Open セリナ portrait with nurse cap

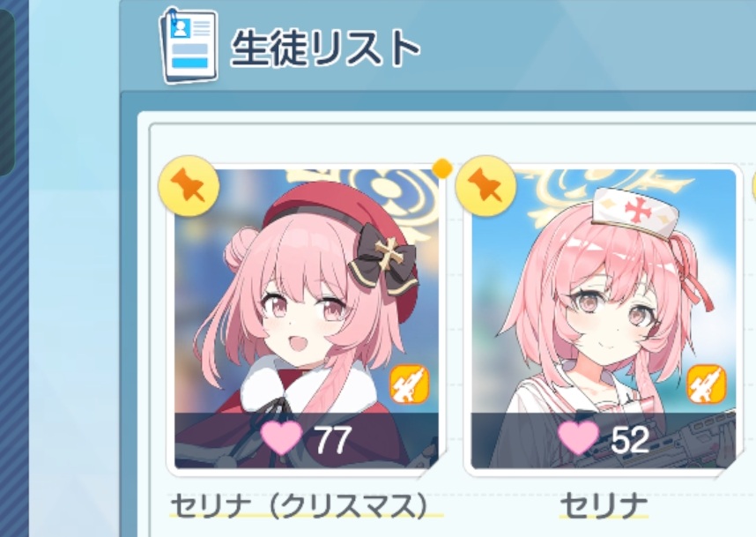point(604,318)
